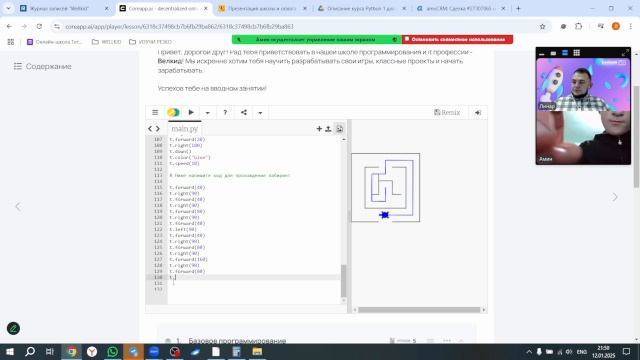The height and width of the screenshot is (360, 640).
Task: Switch video call window to speaker view icon
Action: pyautogui.click(x=565, y=53)
